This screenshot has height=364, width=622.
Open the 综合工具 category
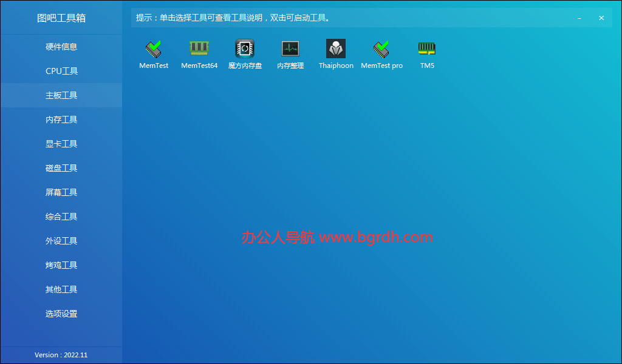(x=61, y=217)
